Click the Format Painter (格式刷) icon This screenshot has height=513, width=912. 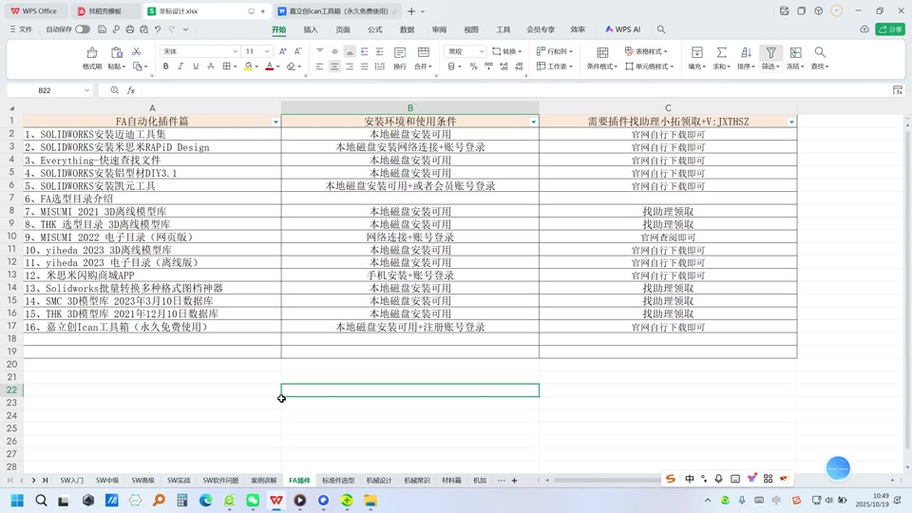tap(91, 53)
